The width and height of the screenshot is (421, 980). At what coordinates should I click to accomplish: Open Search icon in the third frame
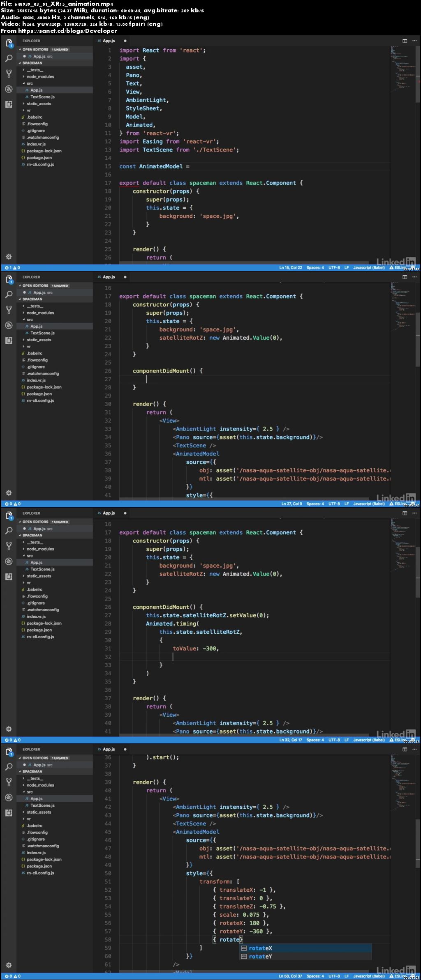click(x=9, y=531)
